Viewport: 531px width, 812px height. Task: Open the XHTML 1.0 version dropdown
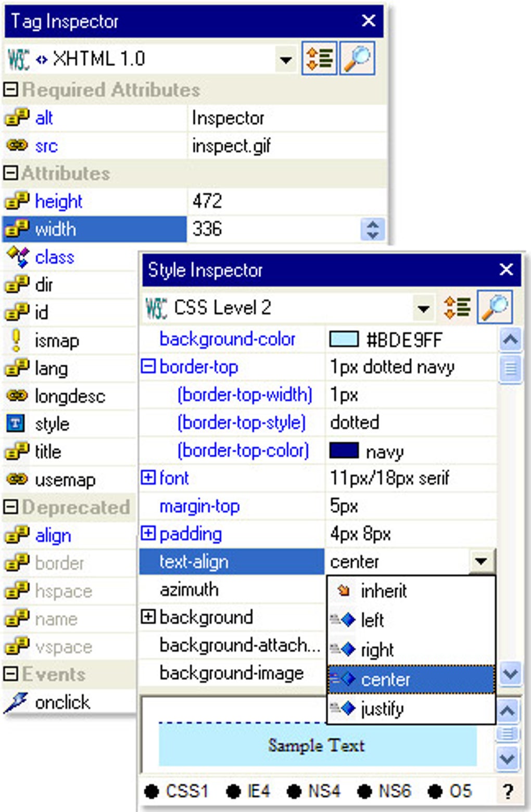click(285, 59)
